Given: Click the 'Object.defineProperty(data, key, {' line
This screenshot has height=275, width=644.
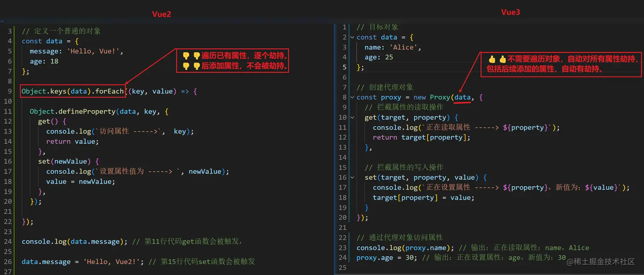Looking at the screenshot, I should click(x=99, y=112).
